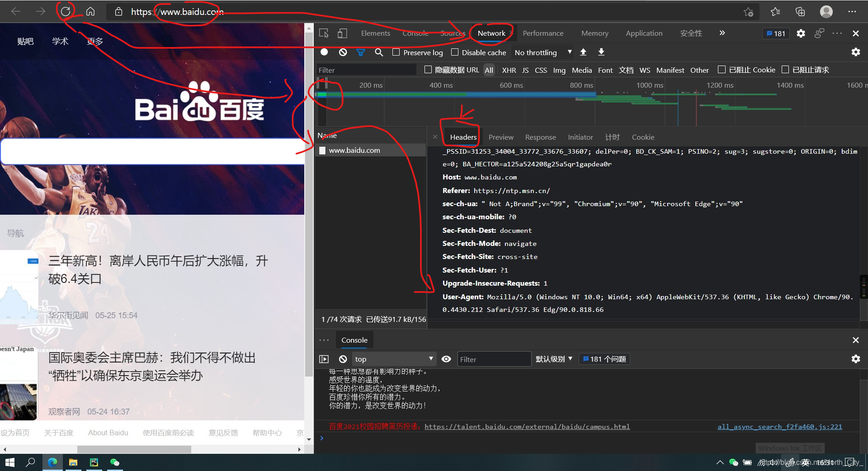Reload the Baidu page
Screen dimensions: 868x471
(x=66, y=12)
